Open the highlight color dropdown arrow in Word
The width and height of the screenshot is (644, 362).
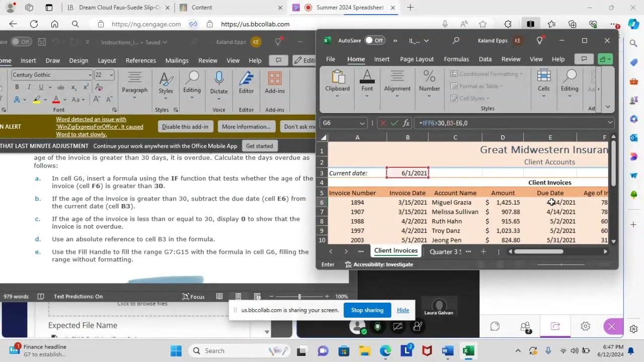click(x=45, y=100)
